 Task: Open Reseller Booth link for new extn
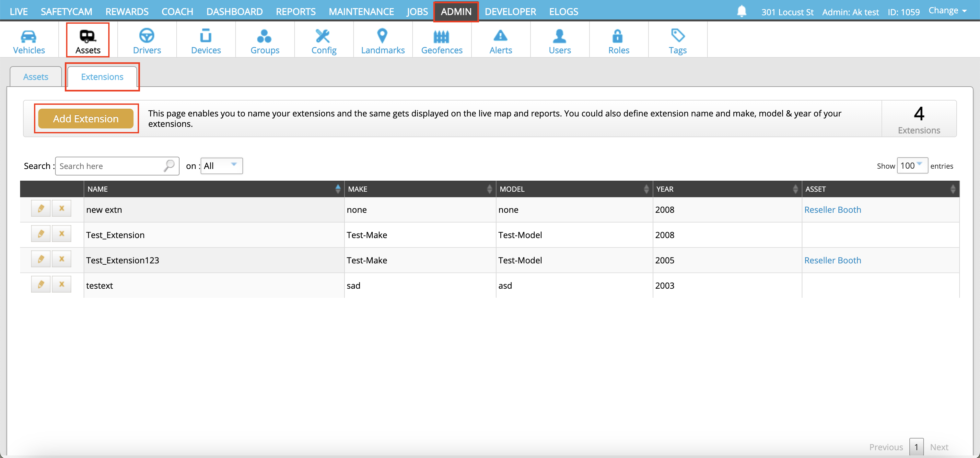pyautogui.click(x=833, y=210)
